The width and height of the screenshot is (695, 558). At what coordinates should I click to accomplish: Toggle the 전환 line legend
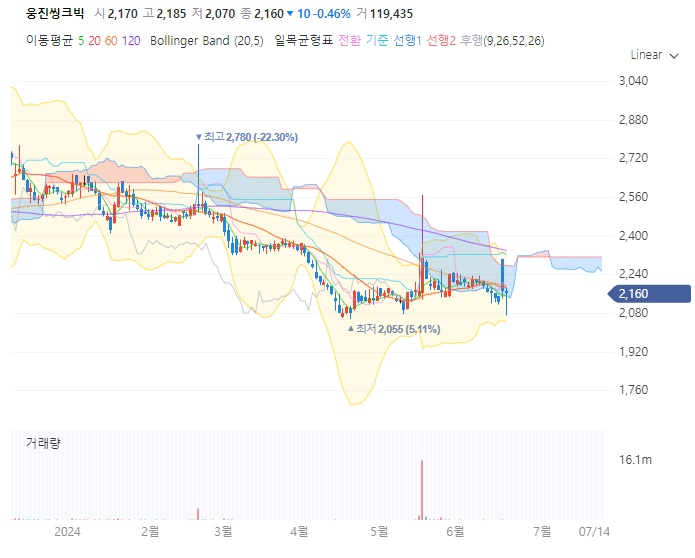(x=349, y=41)
